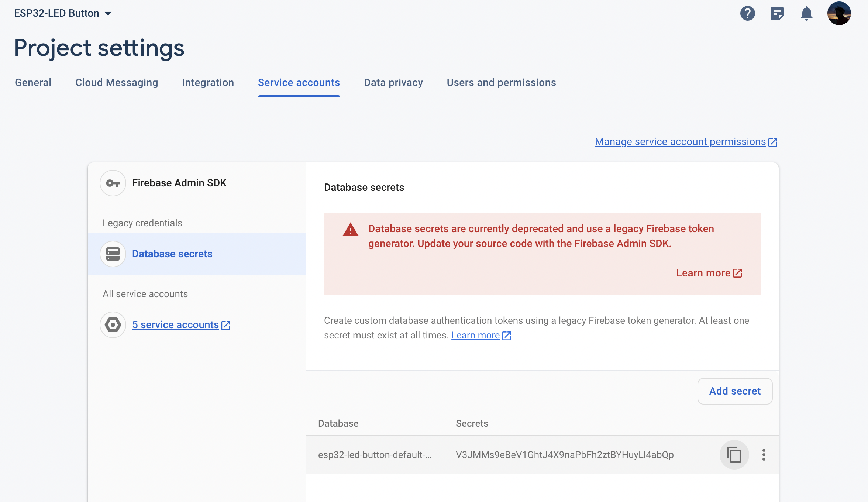Open the release notes feedback icon
868x502 pixels.
coord(777,14)
